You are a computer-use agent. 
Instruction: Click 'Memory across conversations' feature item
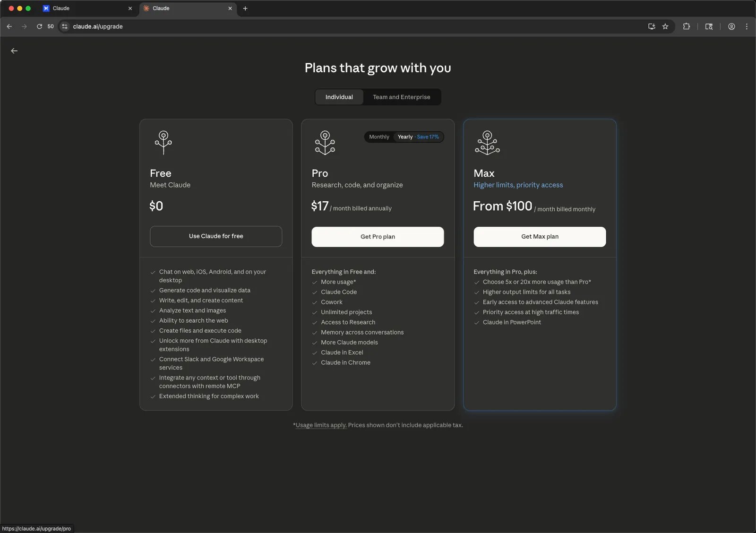coord(362,333)
